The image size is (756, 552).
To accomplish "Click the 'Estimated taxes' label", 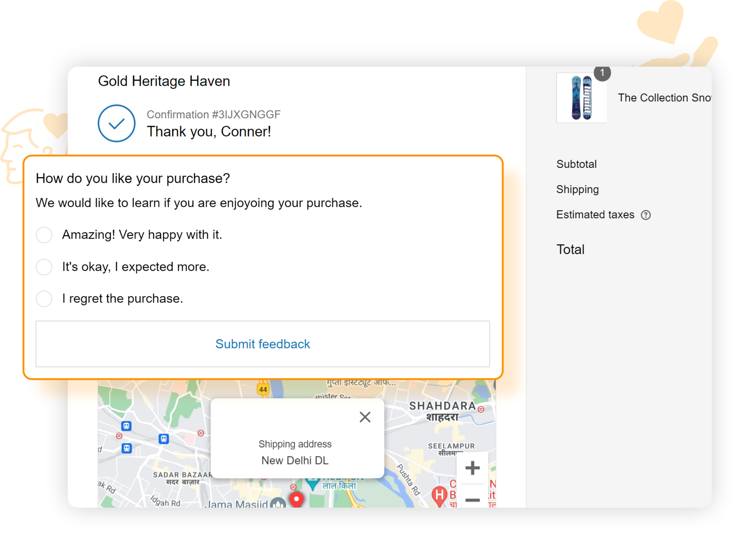I will pos(595,215).
